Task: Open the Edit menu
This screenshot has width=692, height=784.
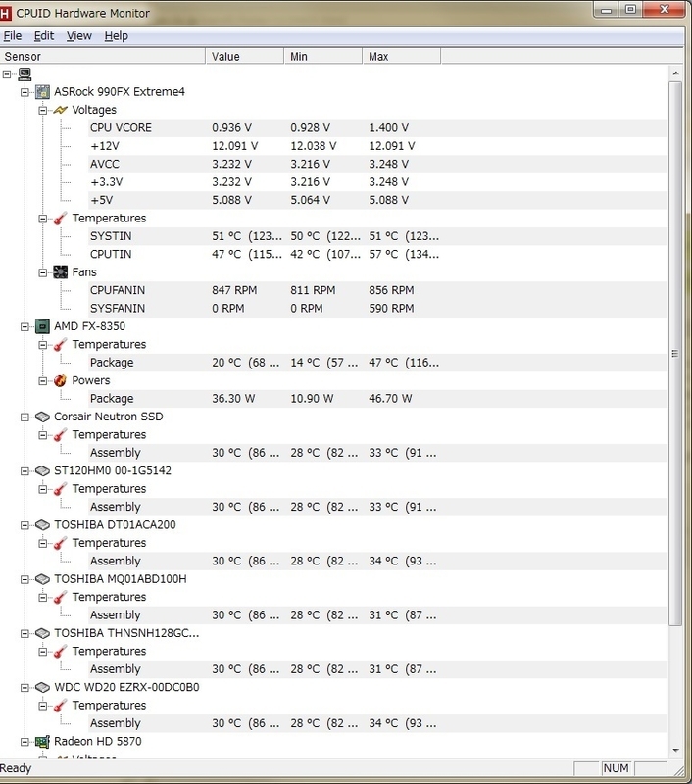Action: click(x=44, y=36)
